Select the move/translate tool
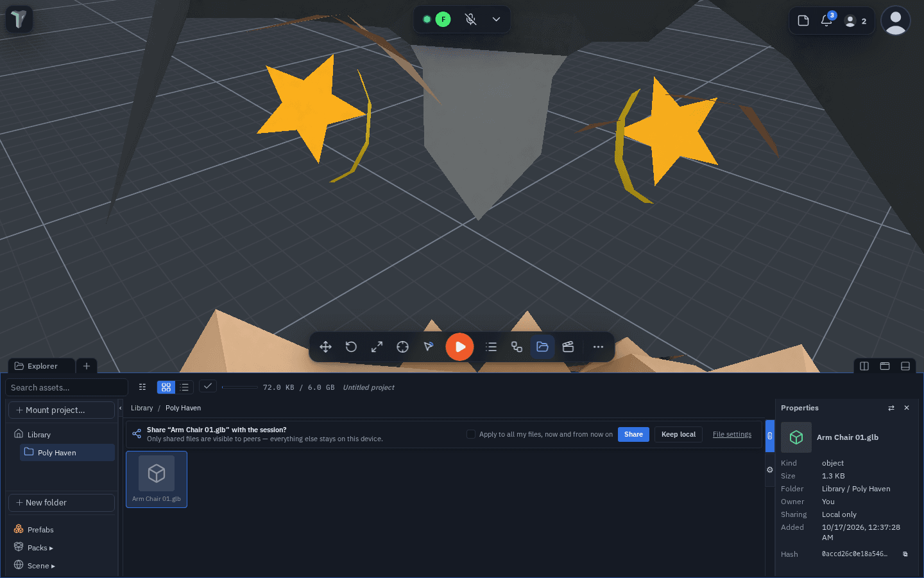The width and height of the screenshot is (924, 578). [325, 347]
